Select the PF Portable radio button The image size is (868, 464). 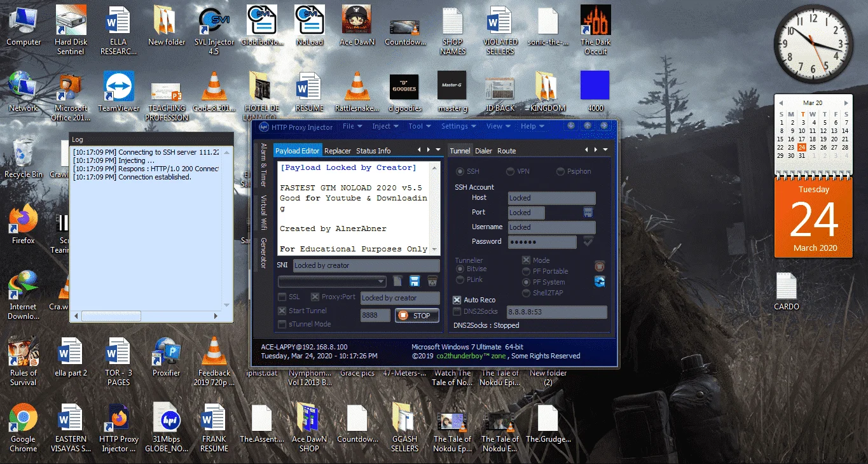(x=527, y=271)
